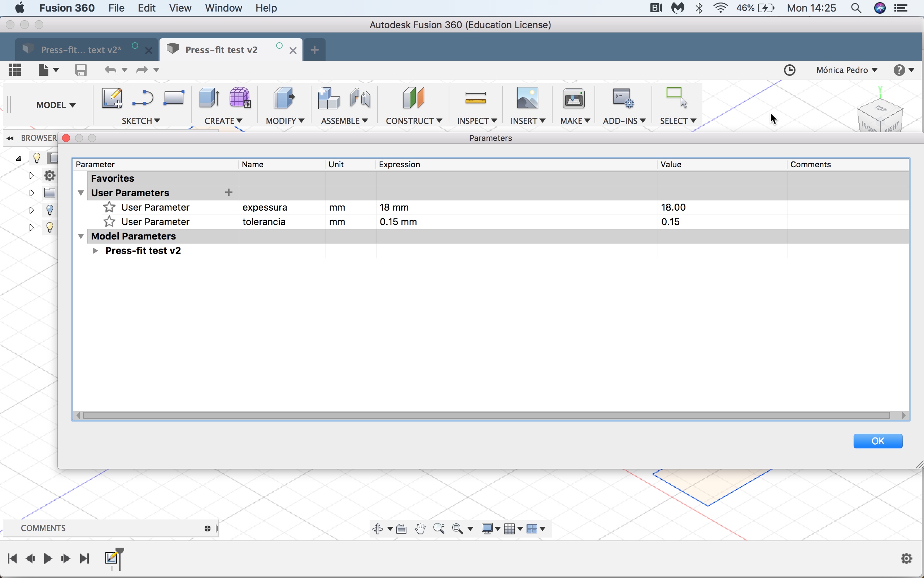Open timeline settings gear icon
The height and width of the screenshot is (578, 924).
[907, 558]
